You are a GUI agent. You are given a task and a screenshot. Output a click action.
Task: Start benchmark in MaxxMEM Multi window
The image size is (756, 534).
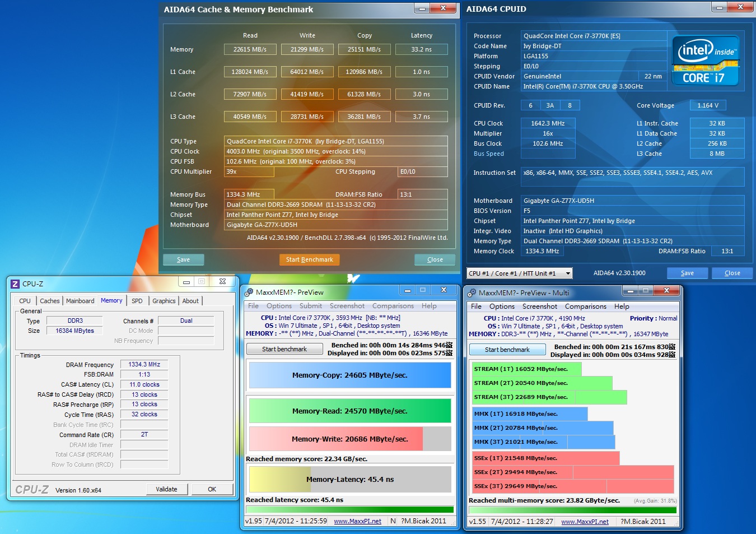[x=507, y=350]
